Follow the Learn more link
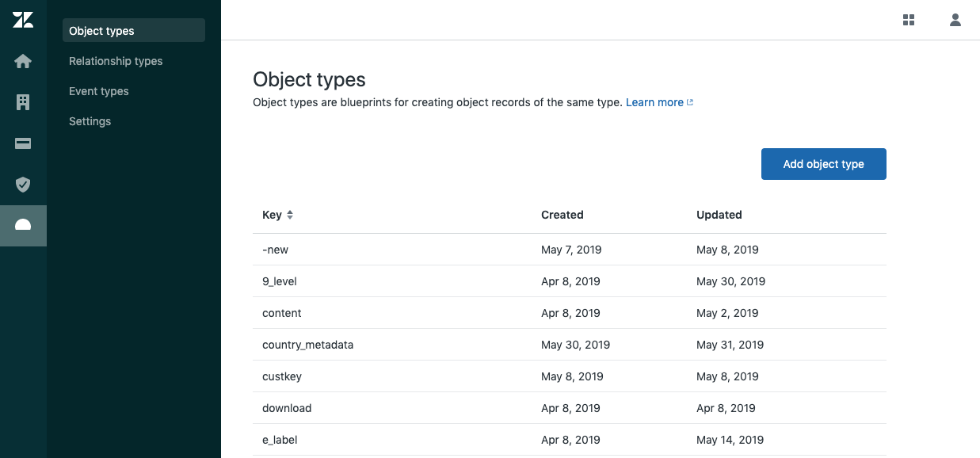The image size is (980, 458). click(654, 101)
